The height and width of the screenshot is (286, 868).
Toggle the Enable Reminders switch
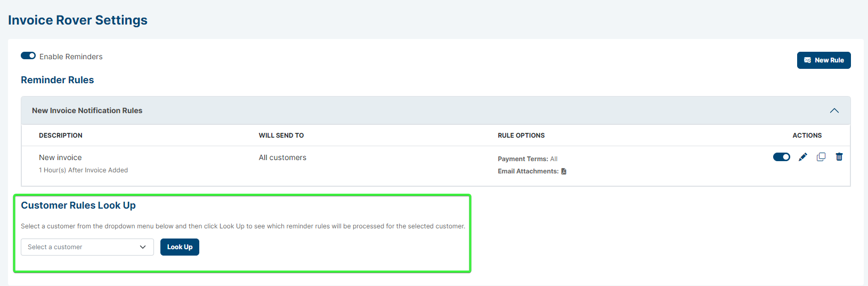[28, 56]
